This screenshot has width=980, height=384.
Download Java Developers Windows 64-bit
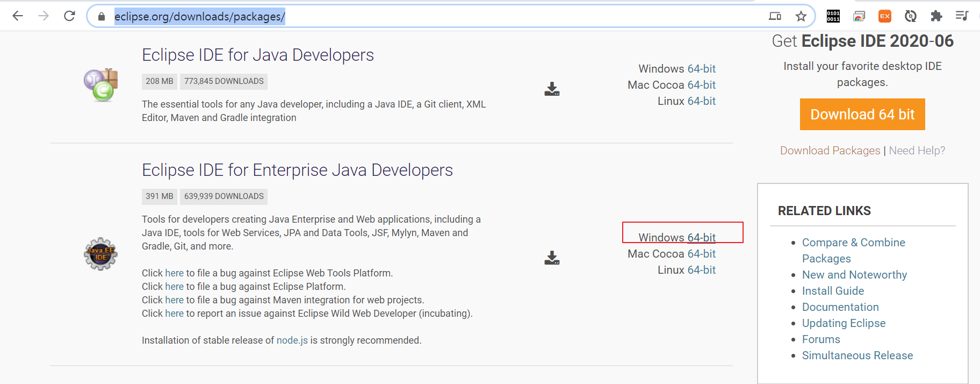coord(701,69)
